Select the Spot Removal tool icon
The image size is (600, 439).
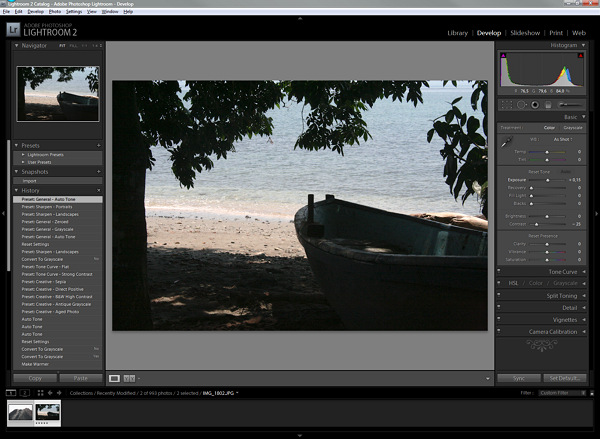pyautogui.click(x=520, y=104)
